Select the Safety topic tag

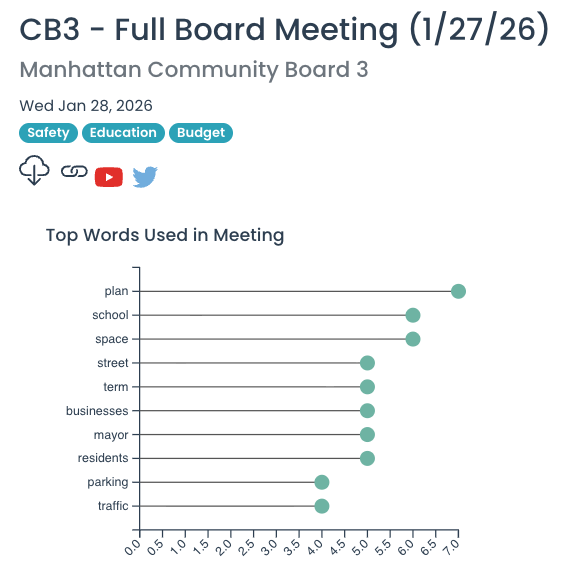(48, 133)
